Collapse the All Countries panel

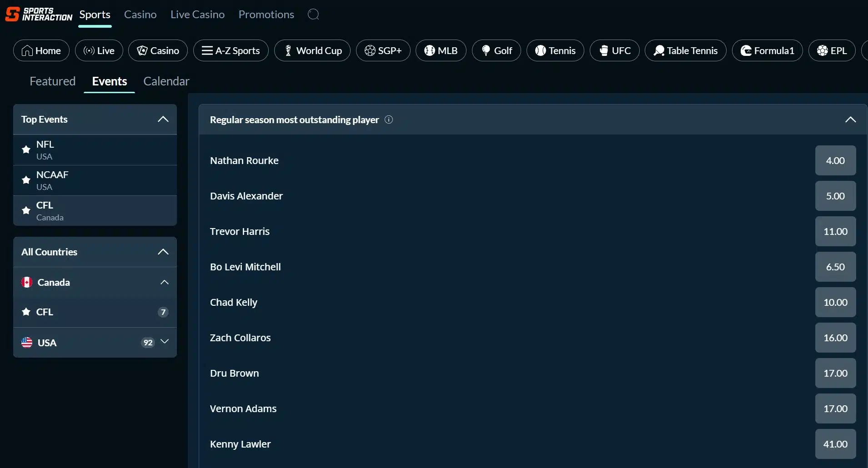(163, 252)
